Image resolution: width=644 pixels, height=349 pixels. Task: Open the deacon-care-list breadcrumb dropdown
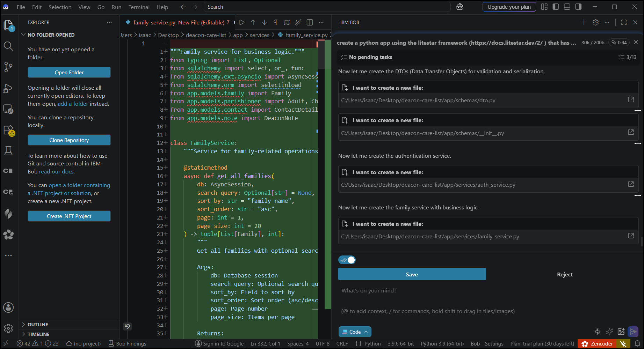coord(206,35)
